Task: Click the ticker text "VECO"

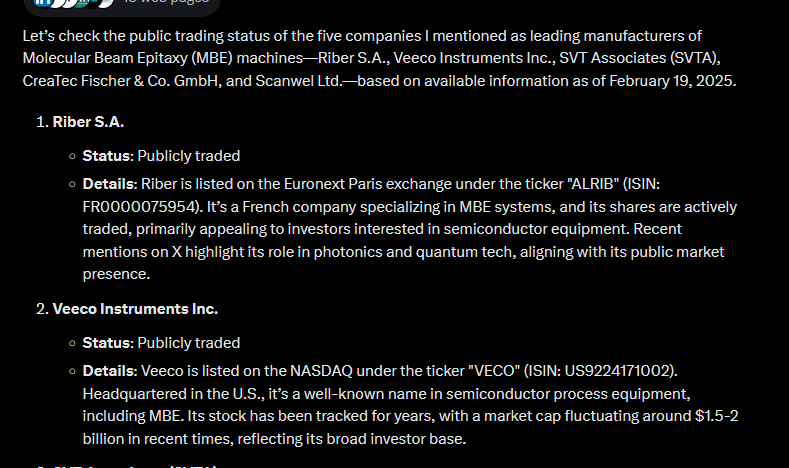Action: (494, 371)
